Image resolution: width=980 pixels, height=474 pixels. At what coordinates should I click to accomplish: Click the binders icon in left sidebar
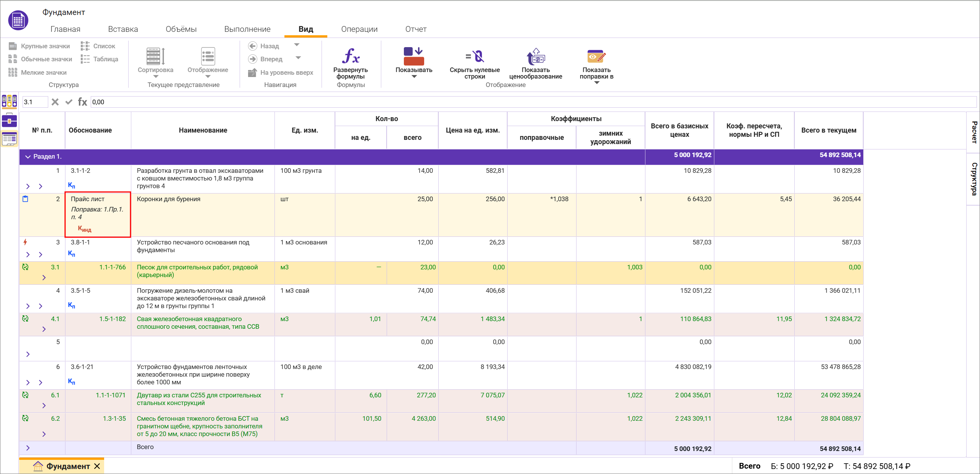point(9,101)
